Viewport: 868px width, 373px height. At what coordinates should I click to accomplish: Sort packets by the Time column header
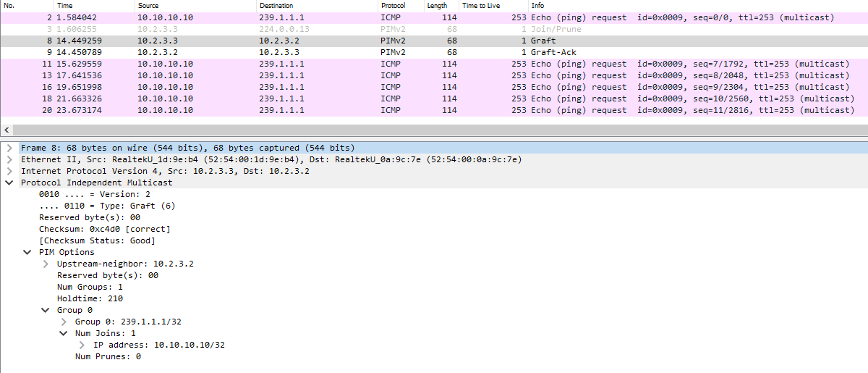click(65, 5)
